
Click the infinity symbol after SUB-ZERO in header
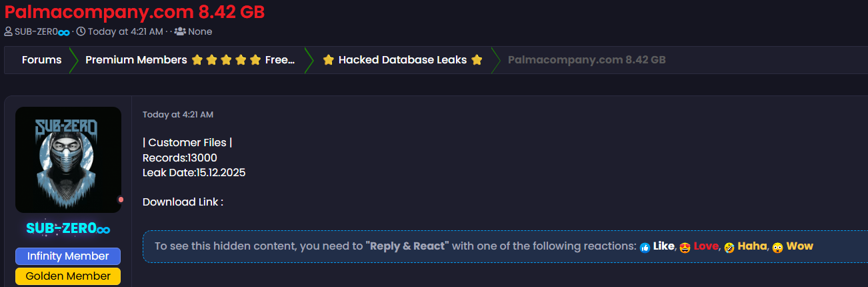point(63,32)
